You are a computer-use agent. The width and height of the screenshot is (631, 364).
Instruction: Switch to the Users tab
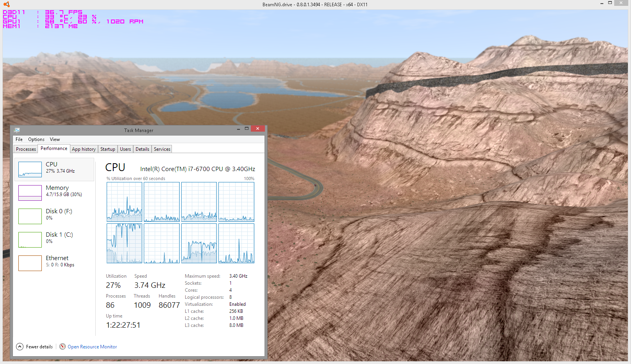[x=125, y=149]
